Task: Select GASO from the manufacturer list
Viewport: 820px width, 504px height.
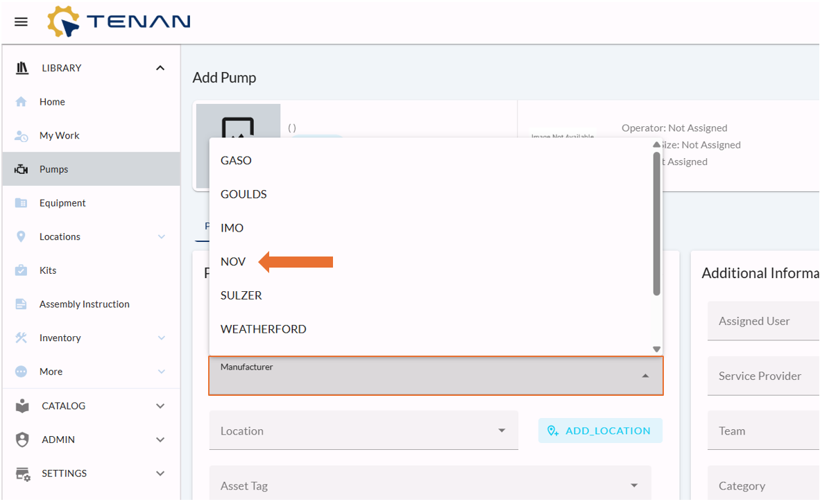Action: [x=432, y=161]
